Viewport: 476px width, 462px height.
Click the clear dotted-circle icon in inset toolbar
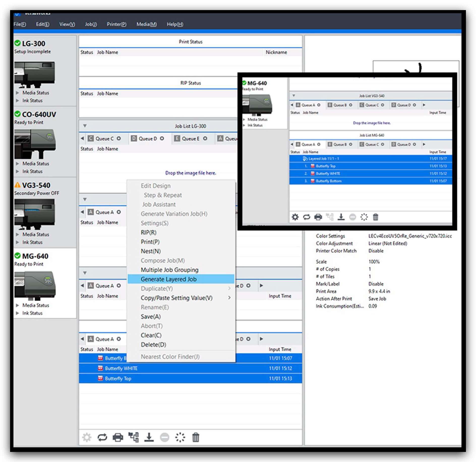click(x=364, y=217)
